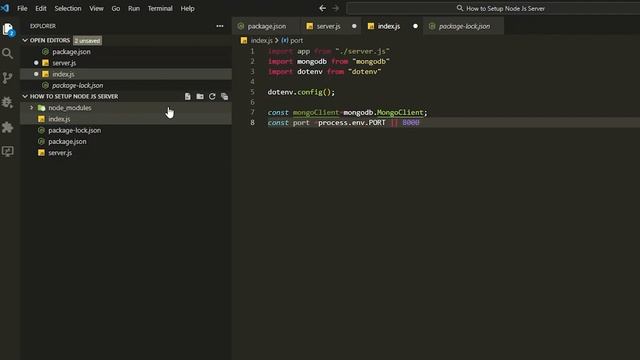The width and height of the screenshot is (640, 360).
Task: Click the VS Code logo icon
Action: tap(5, 8)
